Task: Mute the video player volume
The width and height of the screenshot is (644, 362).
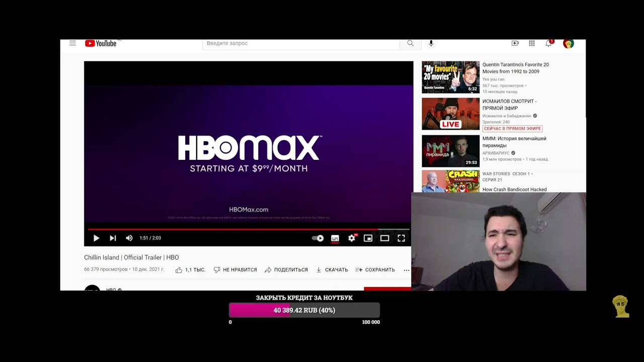Action: (x=129, y=238)
